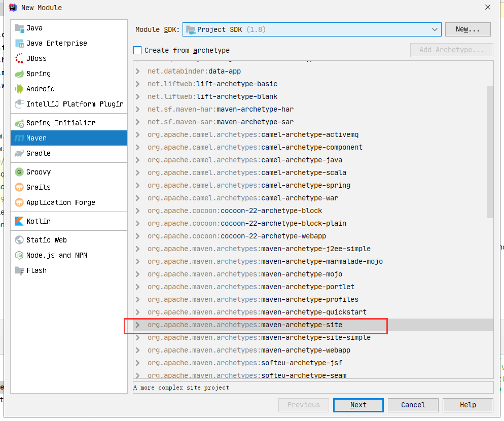The width and height of the screenshot is (504, 421).
Task: Select Static Web module type
Action: (x=69, y=240)
